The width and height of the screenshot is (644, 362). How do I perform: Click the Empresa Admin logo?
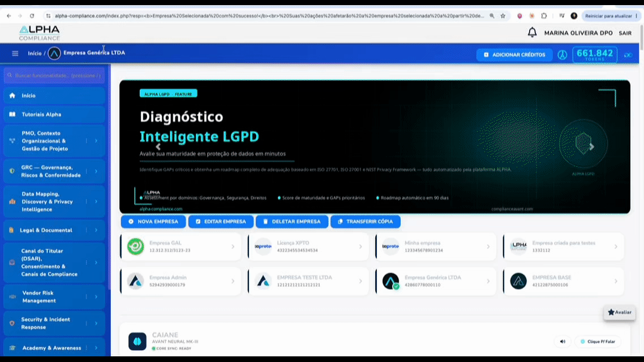(x=136, y=281)
